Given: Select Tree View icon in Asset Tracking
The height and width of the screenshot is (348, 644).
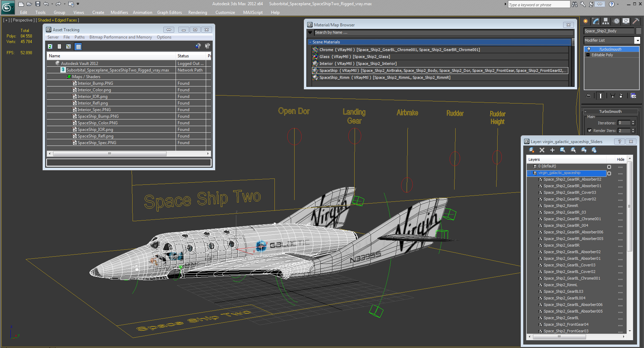Looking at the screenshot, I should point(69,47).
